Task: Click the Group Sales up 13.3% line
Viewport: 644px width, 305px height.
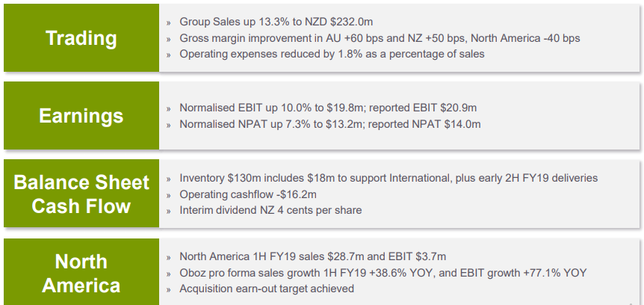Action: tap(276, 22)
